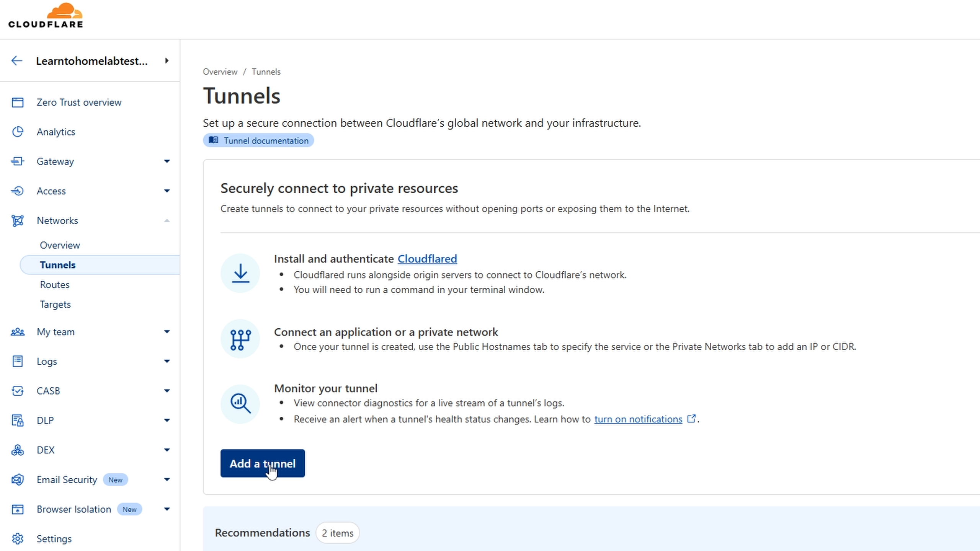
Task: Open the account switcher arrow
Action: [x=167, y=61]
